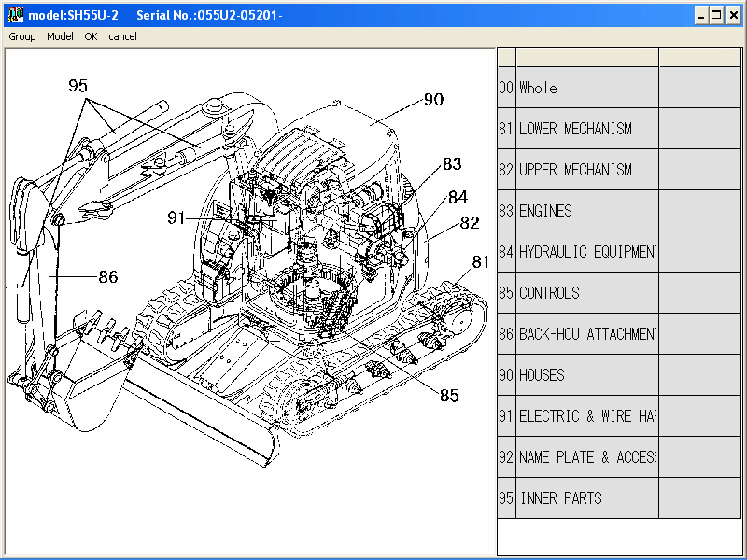
Task: Click callout 81 on the lower track mechanism
Action: (482, 262)
